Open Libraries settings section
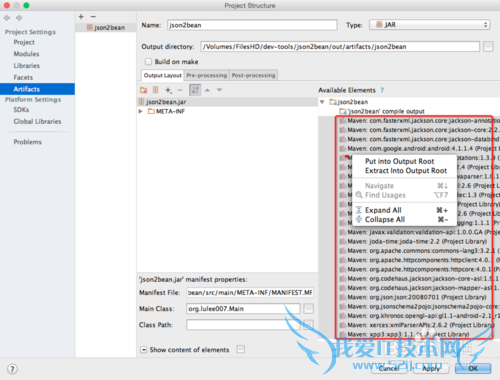 click(x=27, y=66)
